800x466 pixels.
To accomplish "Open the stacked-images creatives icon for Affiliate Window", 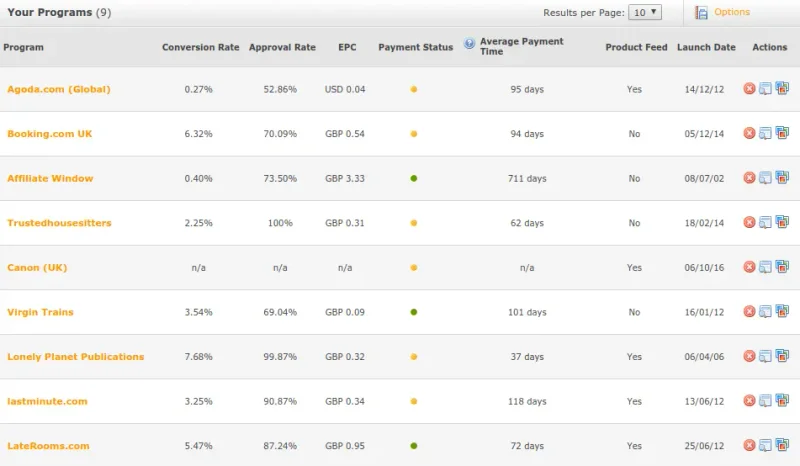I will [782, 177].
